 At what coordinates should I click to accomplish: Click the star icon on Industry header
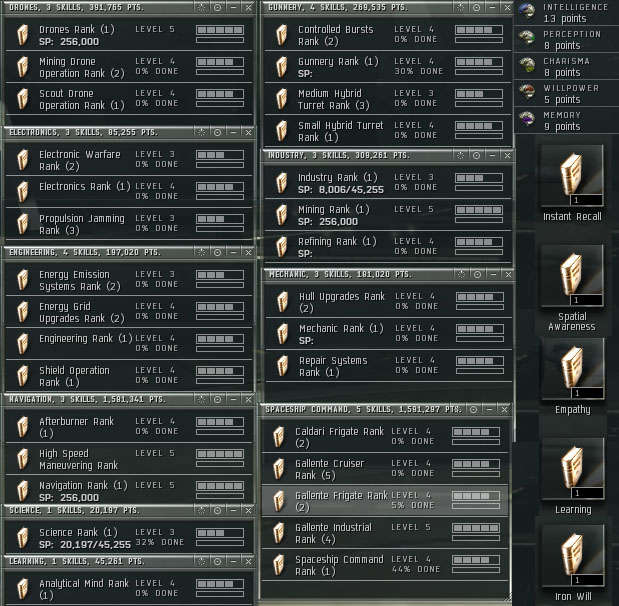pyautogui.click(x=460, y=156)
